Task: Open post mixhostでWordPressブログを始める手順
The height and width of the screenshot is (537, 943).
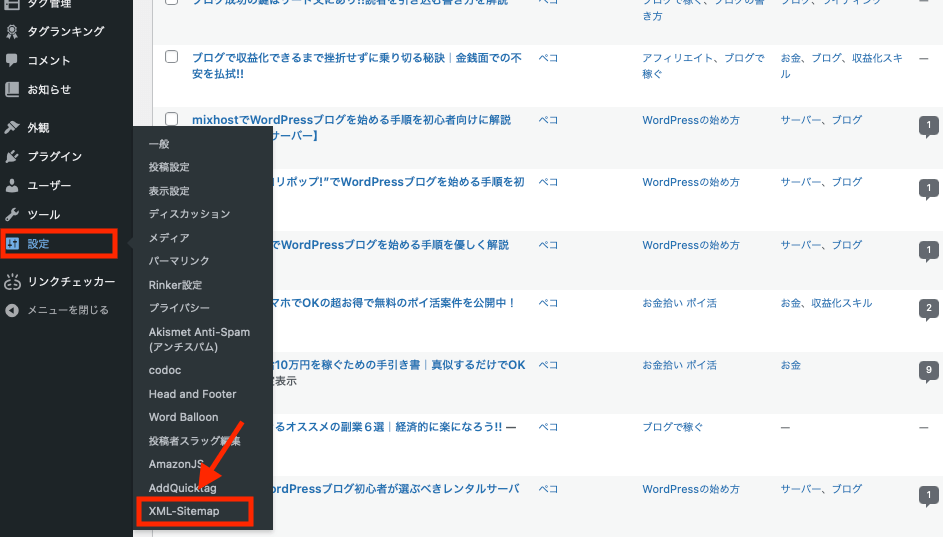Action: (x=352, y=120)
